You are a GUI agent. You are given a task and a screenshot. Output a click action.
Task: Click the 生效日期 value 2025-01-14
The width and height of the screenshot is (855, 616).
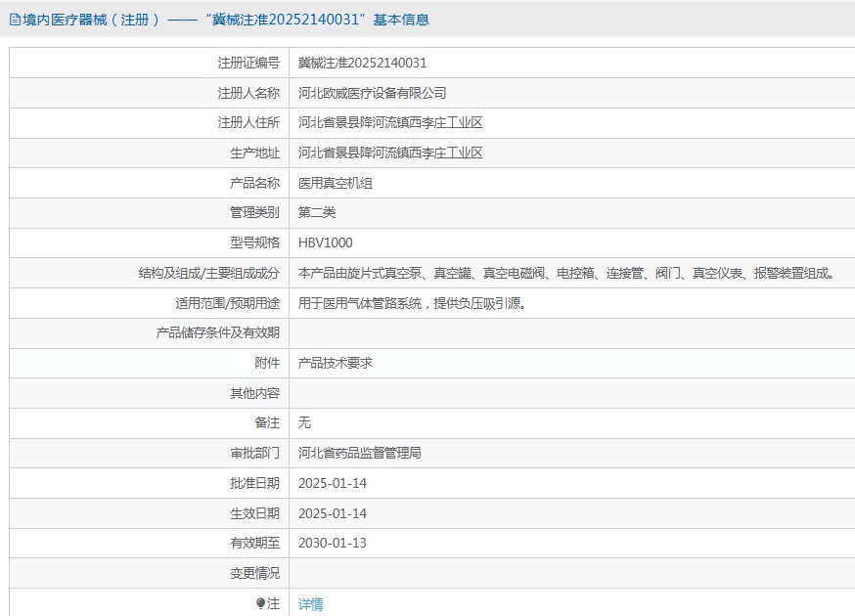coord(333,513)
